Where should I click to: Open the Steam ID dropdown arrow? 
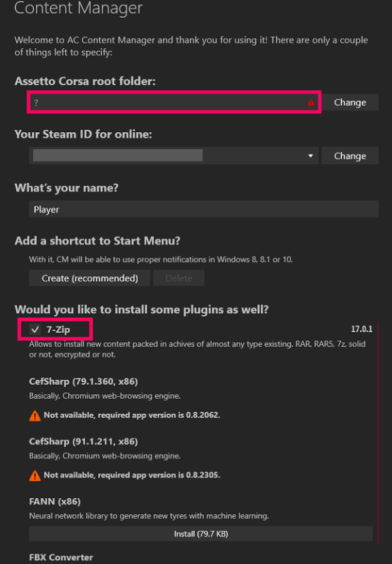[311, 156]
